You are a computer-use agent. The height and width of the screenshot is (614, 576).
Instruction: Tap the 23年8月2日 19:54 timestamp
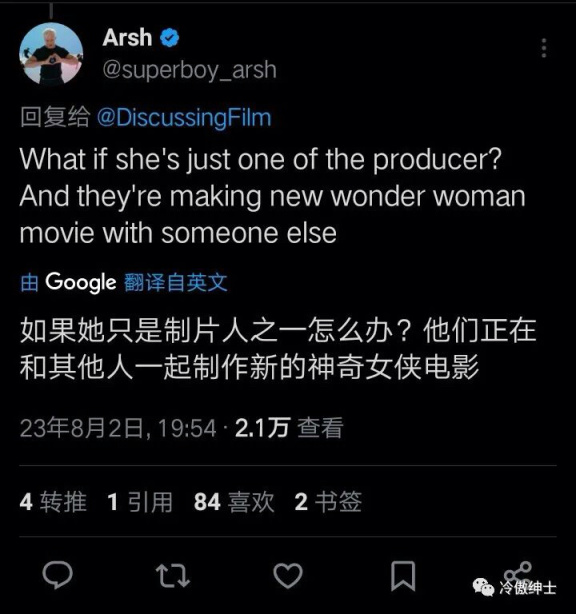118,428
